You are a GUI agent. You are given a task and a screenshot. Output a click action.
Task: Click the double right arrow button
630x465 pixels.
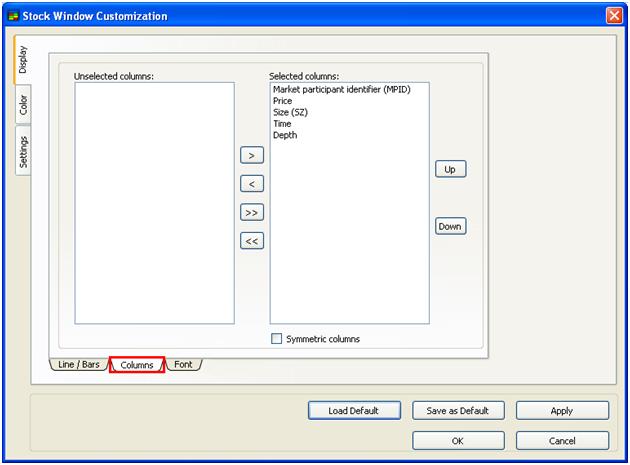click(x=252, y=212)
